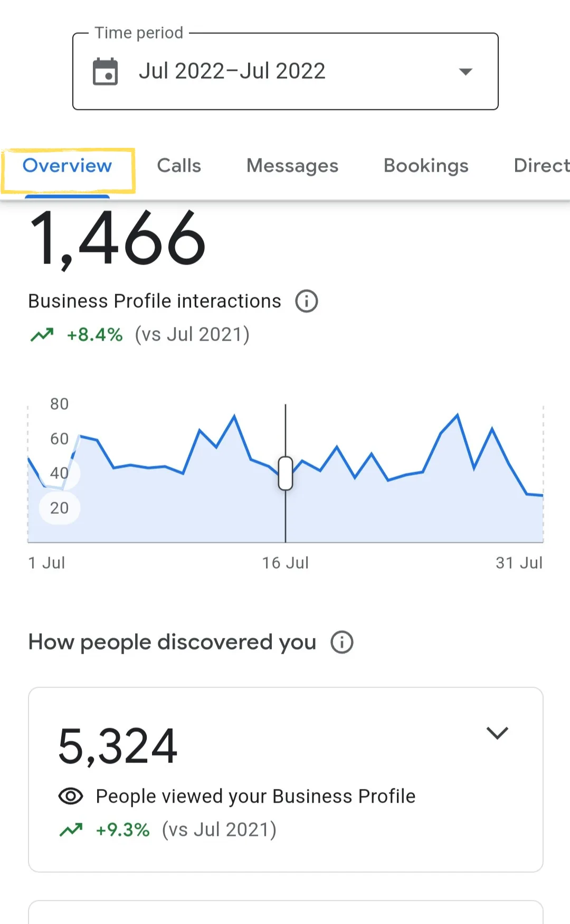Switch to the Calls tab

(179, 166)
